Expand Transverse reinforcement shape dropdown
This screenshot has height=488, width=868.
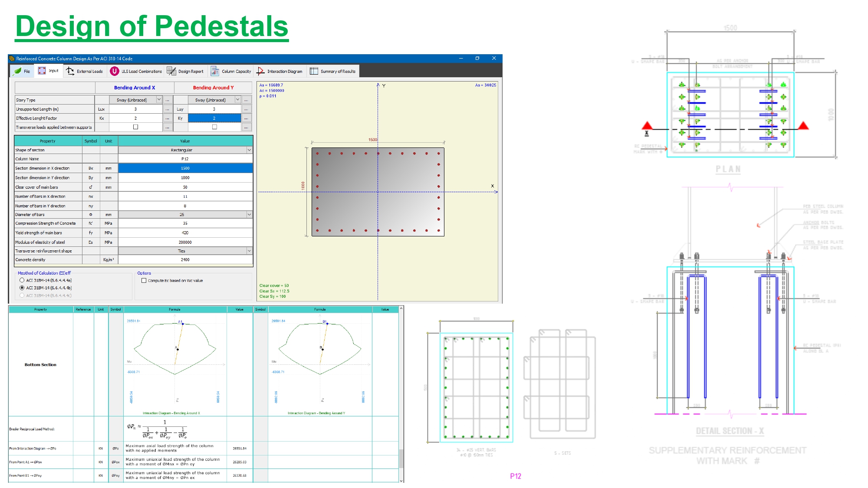[249, 251]
